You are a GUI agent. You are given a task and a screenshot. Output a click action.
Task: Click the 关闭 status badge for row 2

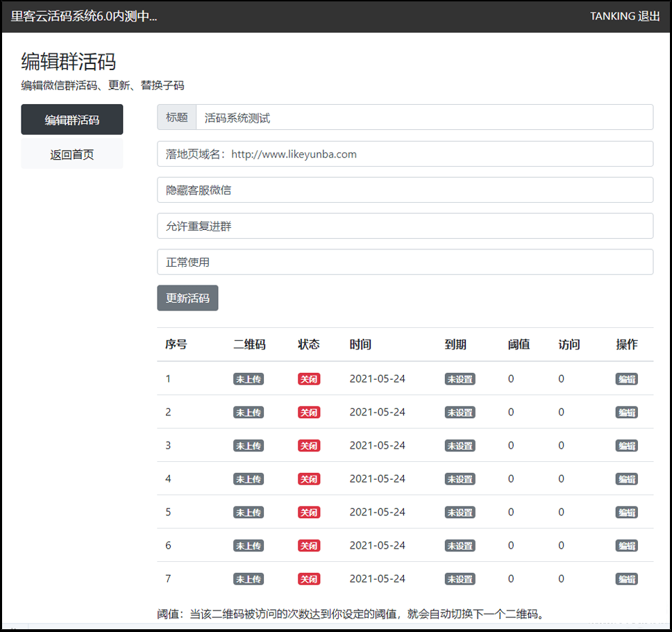(308, 412)
